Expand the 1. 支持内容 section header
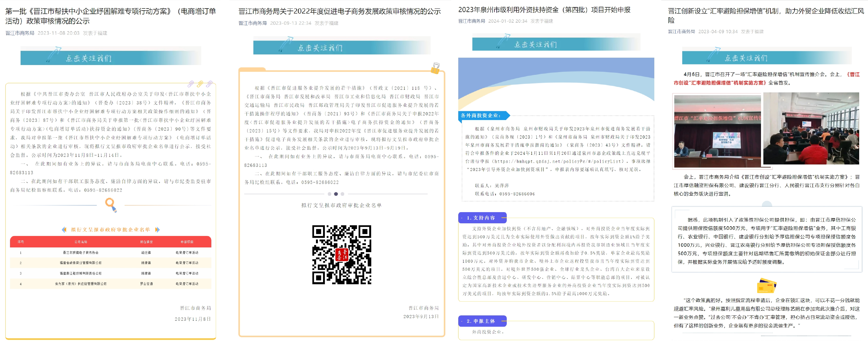 point(482,218)
